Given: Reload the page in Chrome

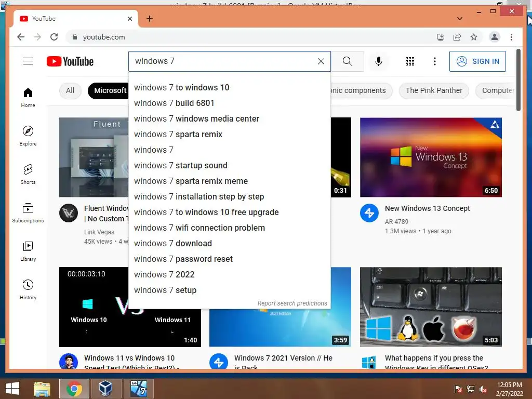Looking at the screenshot, I should tap(54, 37).
